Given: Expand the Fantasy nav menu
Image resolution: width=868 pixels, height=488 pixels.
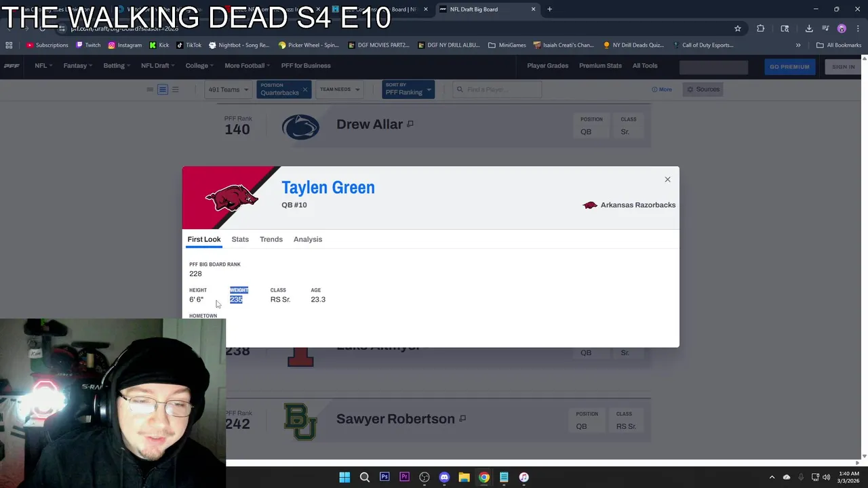Looking at the screenshot, I should coord(78,66).
